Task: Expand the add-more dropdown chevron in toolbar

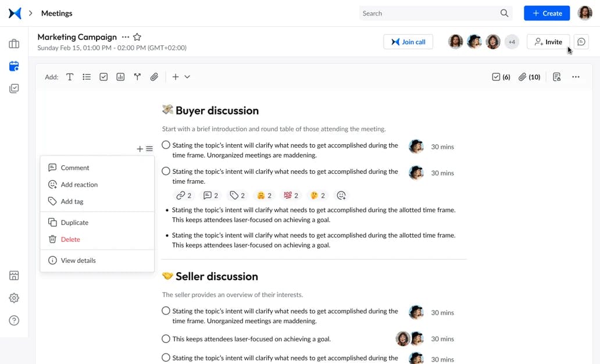Action: tap(187, 77)
